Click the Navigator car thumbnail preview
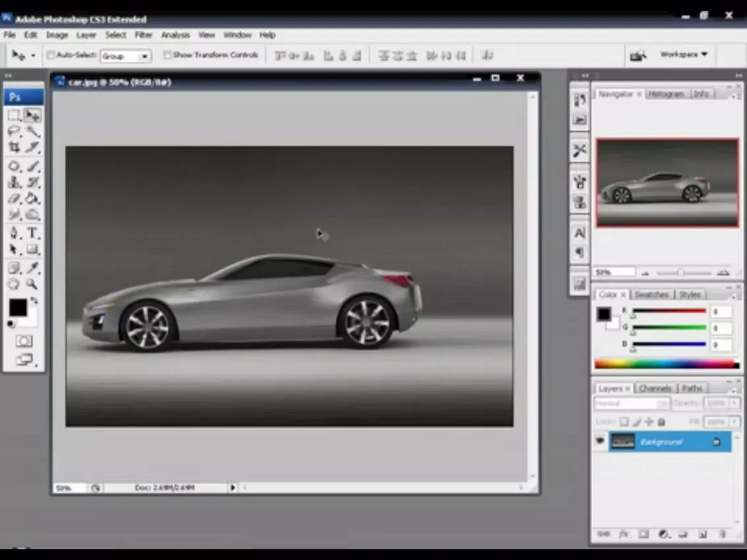This screenshot has height=560, width=747. 667,183
